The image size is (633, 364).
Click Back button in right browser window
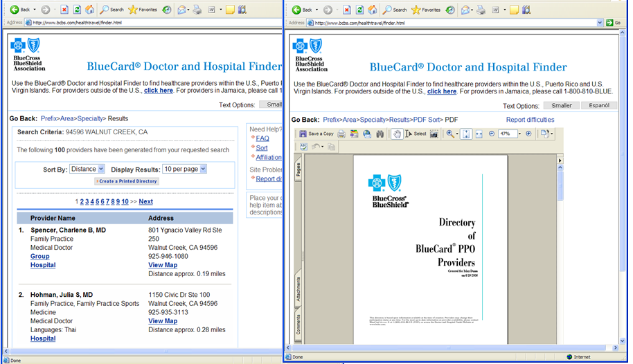click(303, 10)
